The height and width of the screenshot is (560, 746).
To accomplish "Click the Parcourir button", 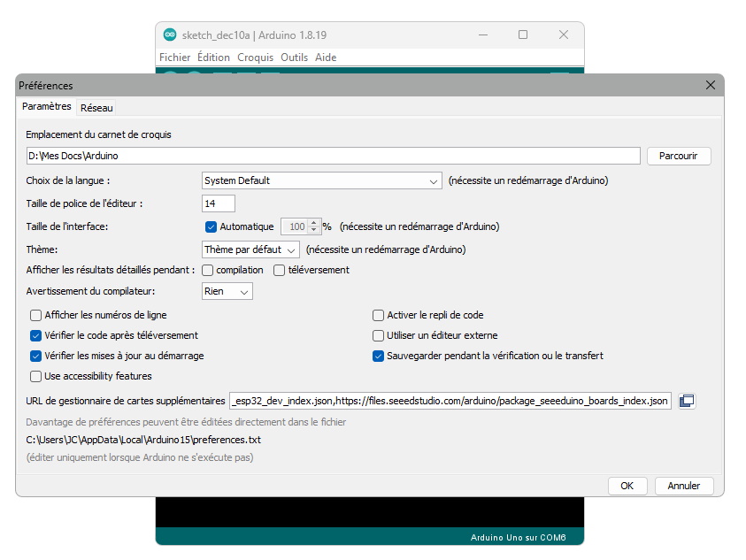I will [x=679, y=156].
